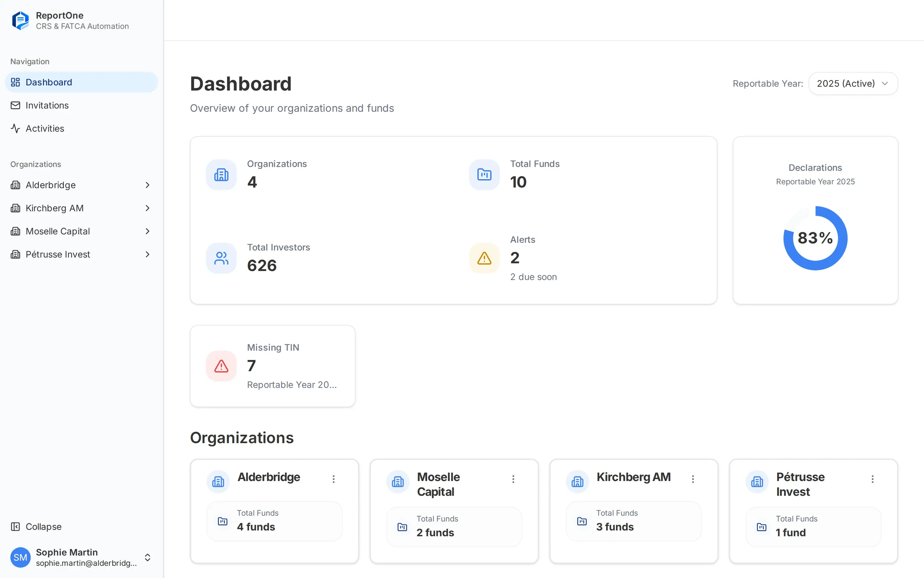Click the Pétrusse Invest card building icon
The height and width of the screenshot is (578, 924).
[757, 482]
